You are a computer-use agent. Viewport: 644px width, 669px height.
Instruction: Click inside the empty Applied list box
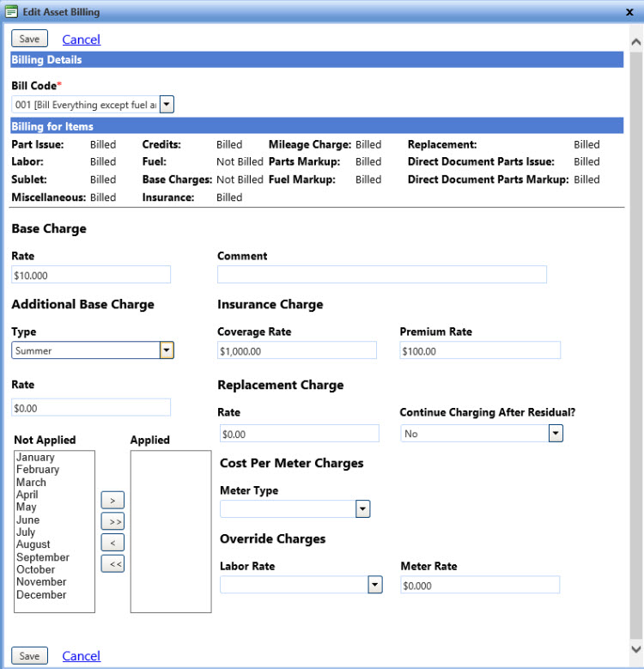[x=171, y=532]
